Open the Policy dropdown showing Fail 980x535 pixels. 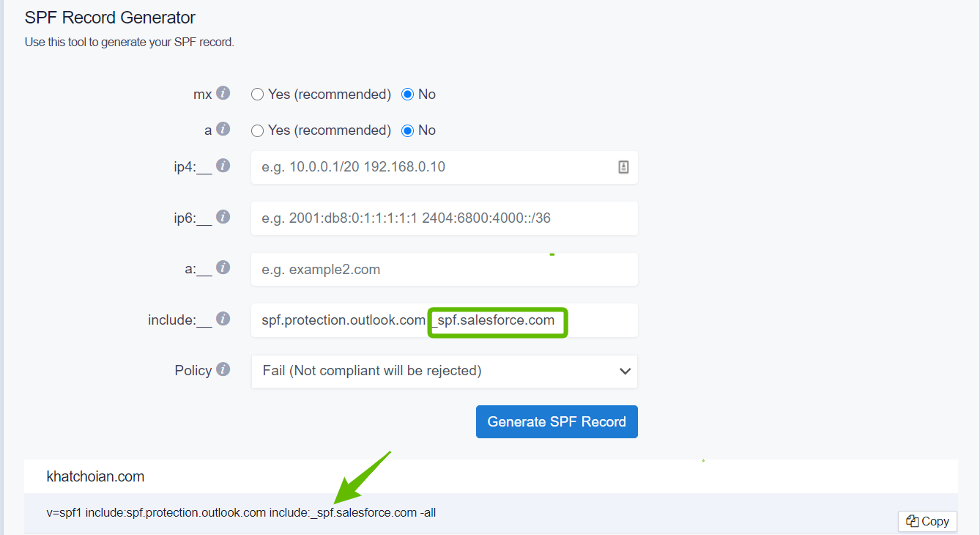(x=445, y=371)
